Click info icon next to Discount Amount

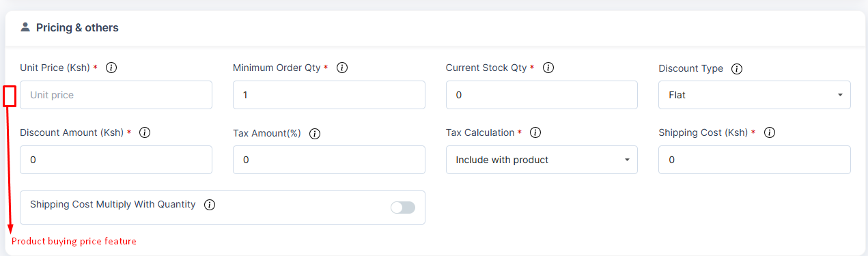(x=144, y=133)
